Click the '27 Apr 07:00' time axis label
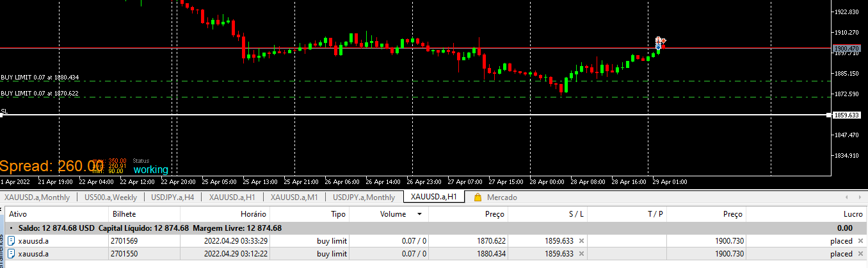Screen dimensions: 868x268 click(465, 181)
